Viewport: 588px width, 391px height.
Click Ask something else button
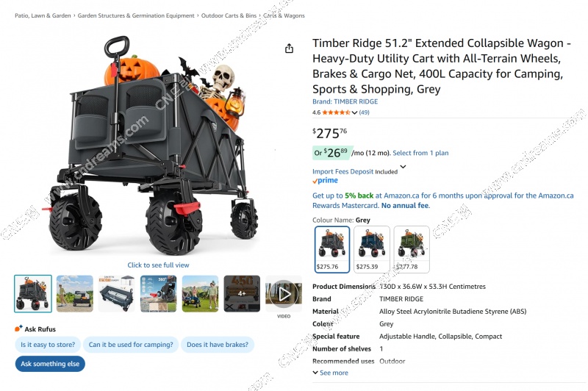50,364
